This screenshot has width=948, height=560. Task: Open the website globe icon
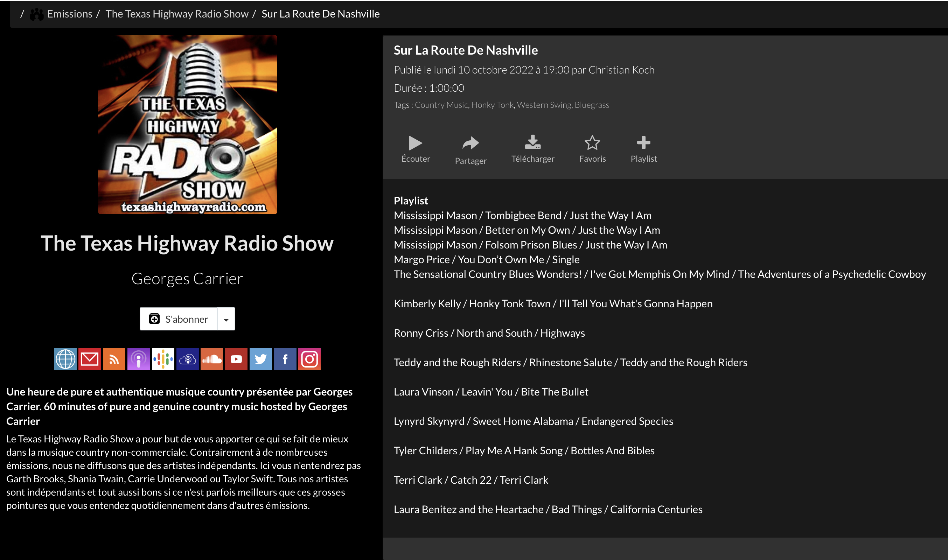coord(65,359)
